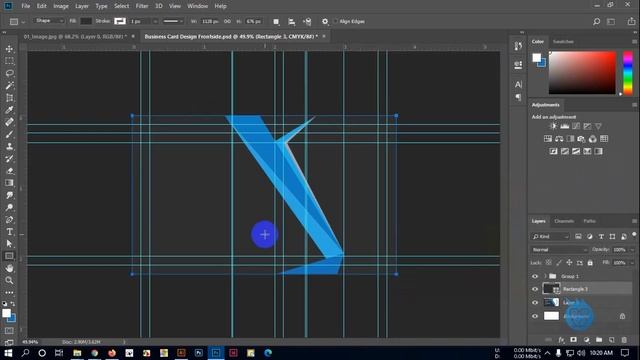
Task: Open the Window menu
Action: pos(197,6)
